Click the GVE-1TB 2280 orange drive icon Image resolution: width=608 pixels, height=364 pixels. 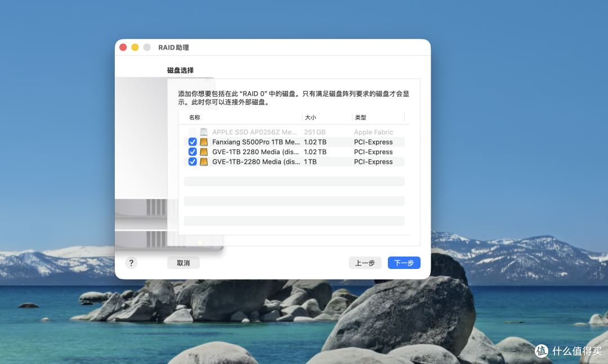click(x=204, y=152)
